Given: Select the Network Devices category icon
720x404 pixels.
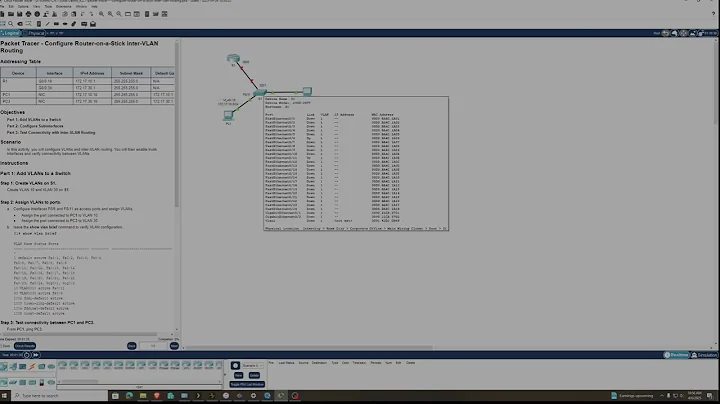Looking at the screenshot, I should tap(4, 366).
